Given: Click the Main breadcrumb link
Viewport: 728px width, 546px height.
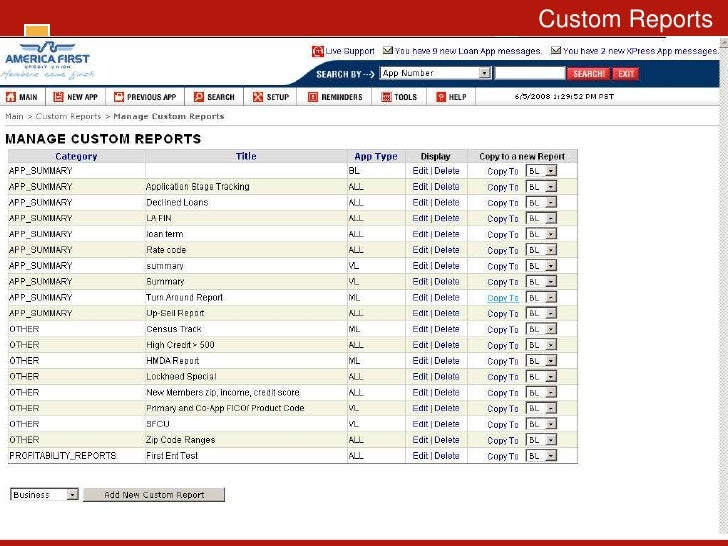Looking at the screenshot, I should pos(14,117).
